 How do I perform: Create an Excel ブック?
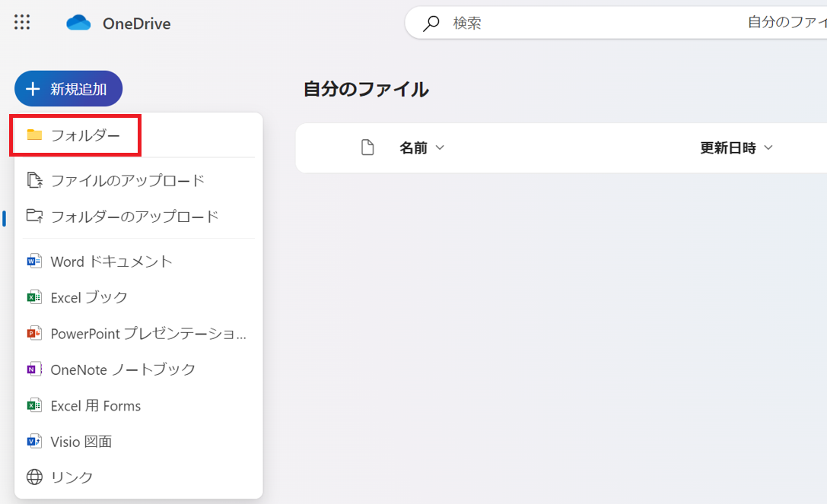tap(138, 297)
